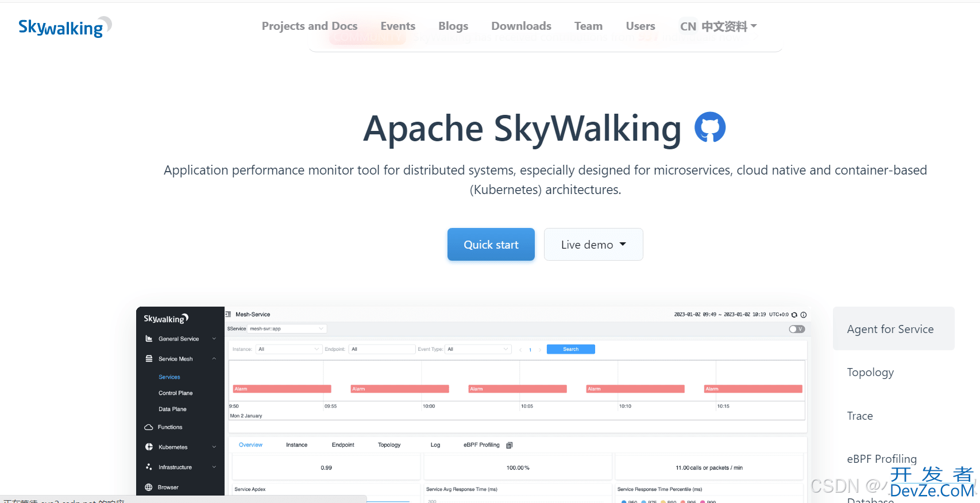Collapse sidebar via icon beside Mesh-Service
This screenshot has height=503, width=980.
(x=229, y=315)
